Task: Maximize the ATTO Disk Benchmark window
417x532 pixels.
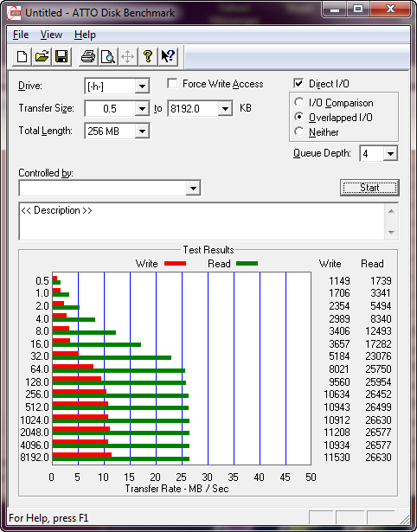Action: pyautogui.click(x=358, y=10)
